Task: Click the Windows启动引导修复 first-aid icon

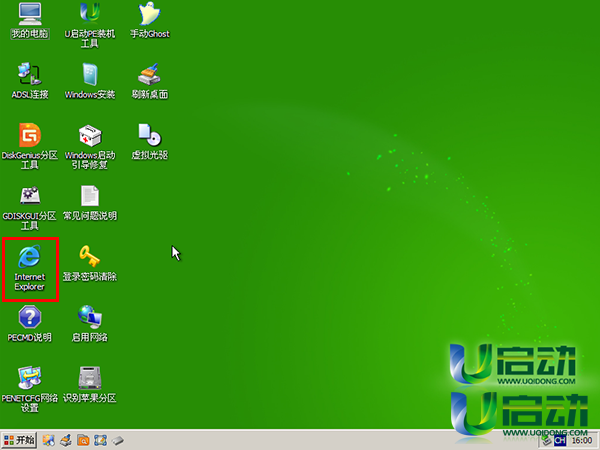Action: (x=90, y=146)
